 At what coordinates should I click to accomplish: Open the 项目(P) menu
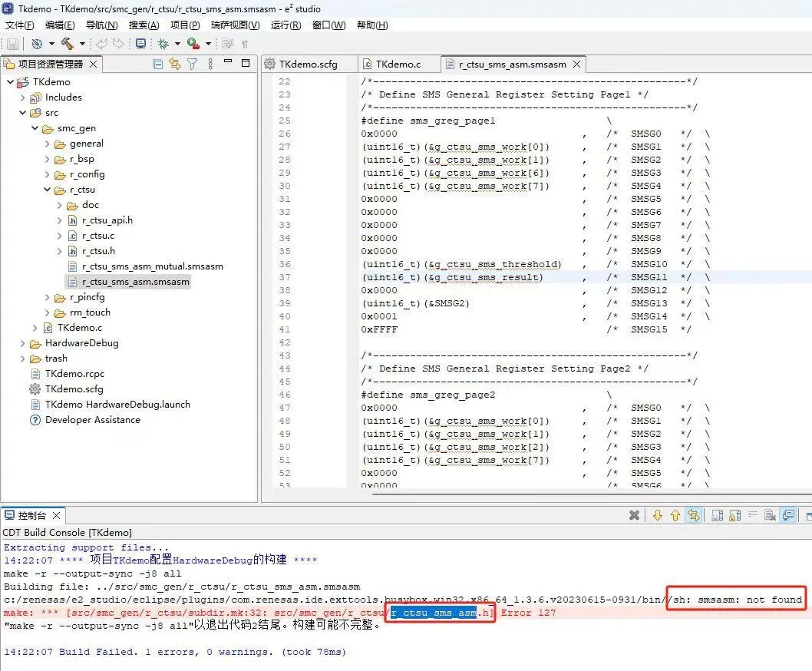coord(184,25)
